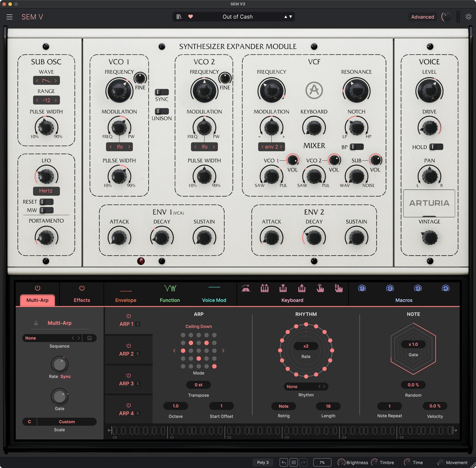Viewport: 476px width, 468px height.
Task: Toggle the ARP 1 power button
Action: point(129,316)
